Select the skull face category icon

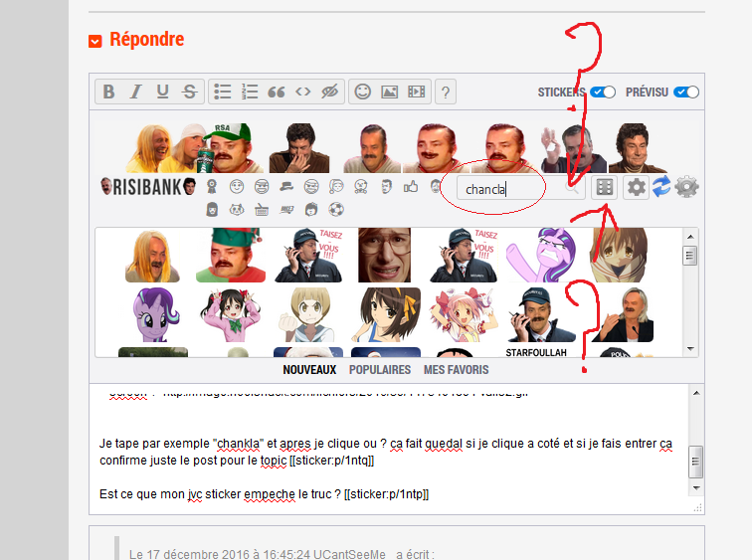pyautogui.click(x=361, y=187)
